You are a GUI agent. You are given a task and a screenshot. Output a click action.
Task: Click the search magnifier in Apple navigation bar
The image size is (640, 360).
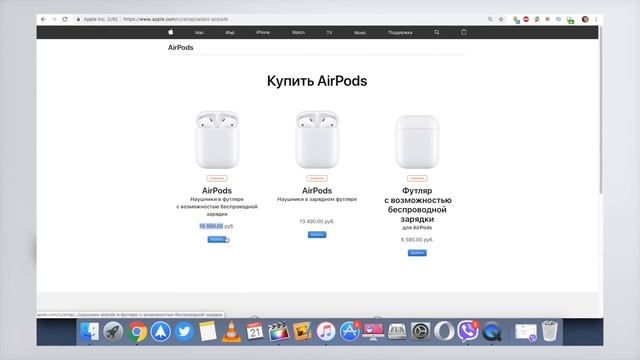(x=437, y=32)
